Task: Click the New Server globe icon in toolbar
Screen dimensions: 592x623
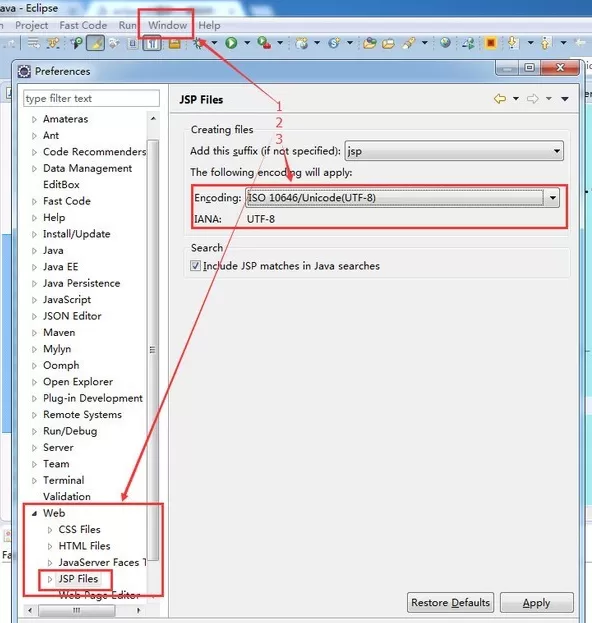Action: [x=302, y=43]
